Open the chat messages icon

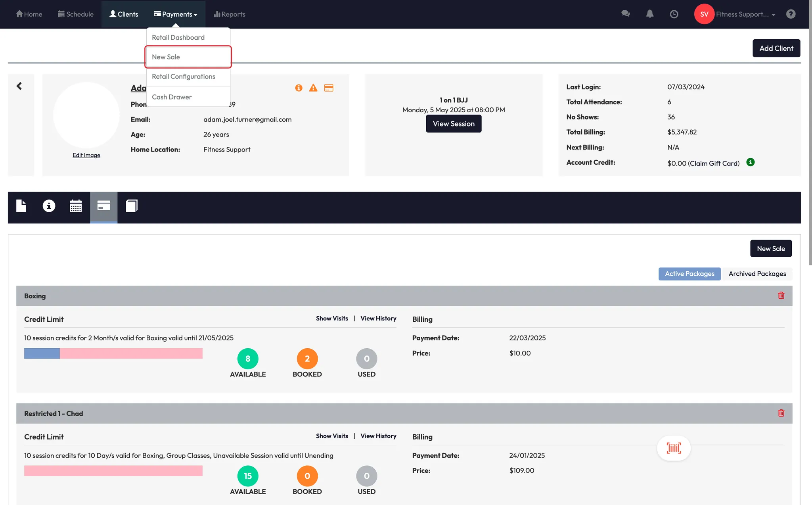pos(625,14)
